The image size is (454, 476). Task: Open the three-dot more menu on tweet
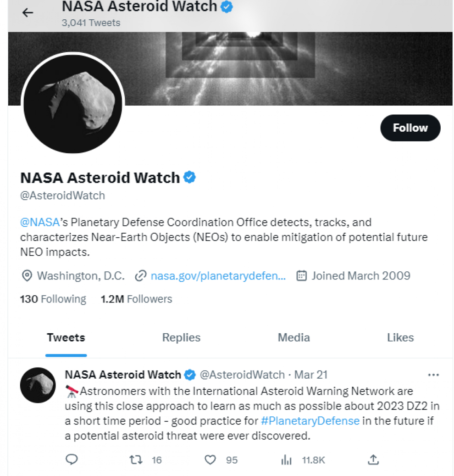[433, 375]
